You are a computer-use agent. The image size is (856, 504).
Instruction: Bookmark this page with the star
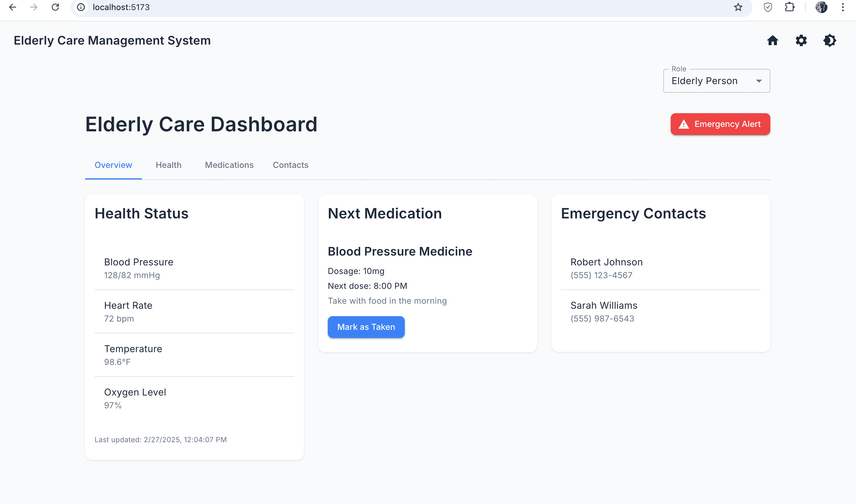738,7
